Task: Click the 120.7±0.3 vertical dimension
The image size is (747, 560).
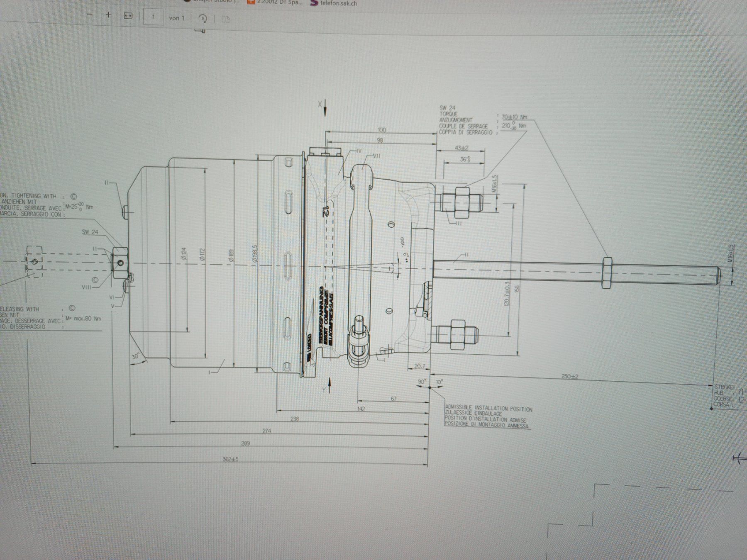Action: 506,294
